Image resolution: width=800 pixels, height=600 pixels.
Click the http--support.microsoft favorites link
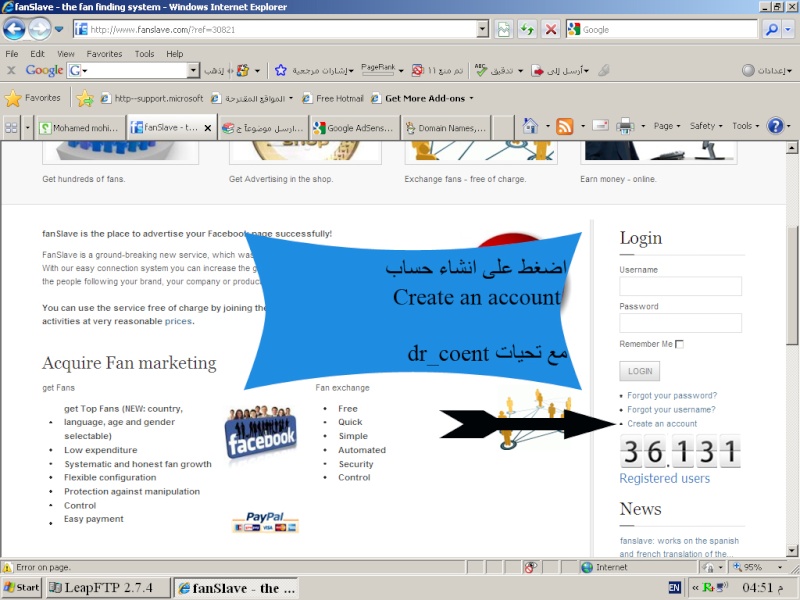153,98
